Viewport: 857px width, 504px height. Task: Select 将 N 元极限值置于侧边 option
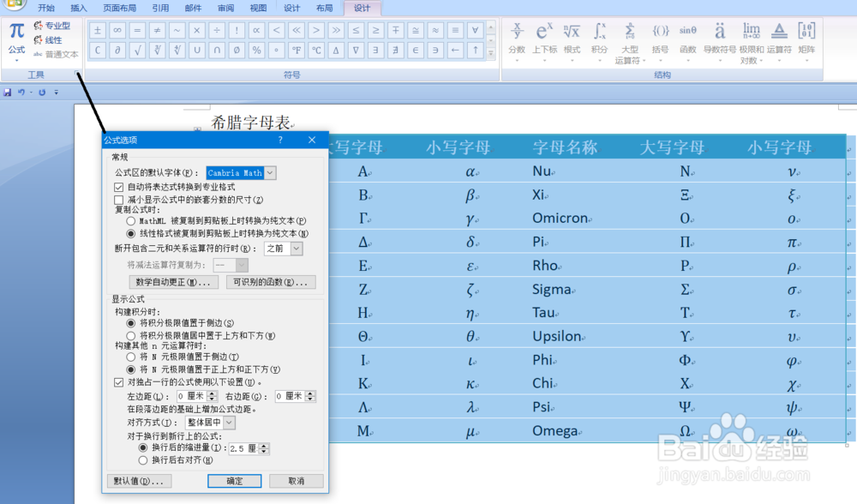(x=130, y=357)
